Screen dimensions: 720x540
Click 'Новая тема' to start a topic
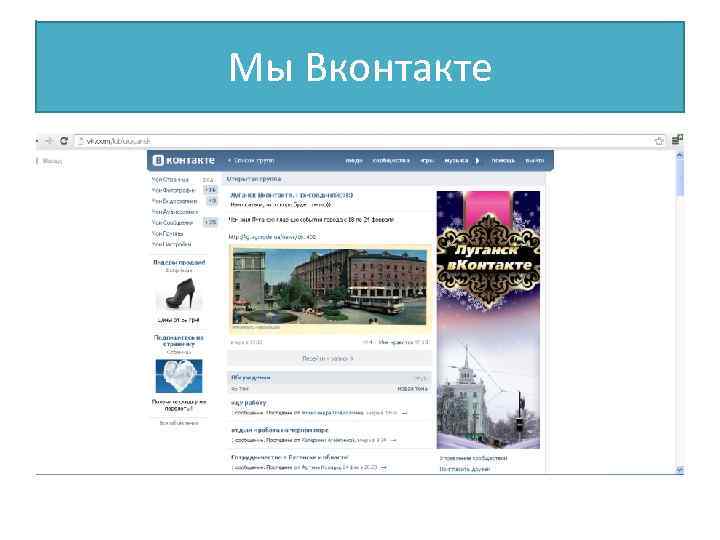tap(412, 389)
